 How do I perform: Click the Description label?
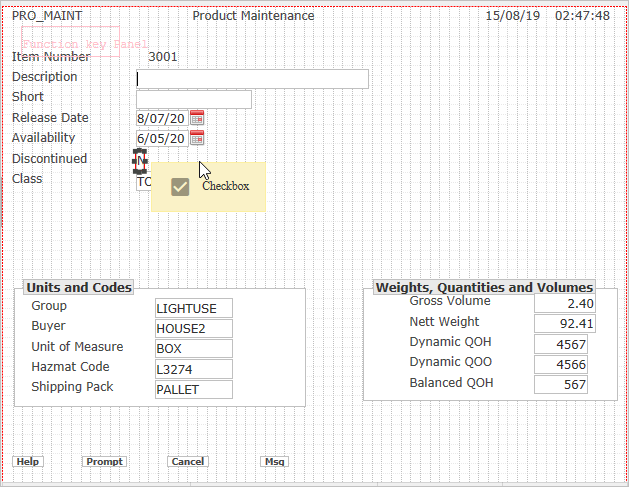[x=45, y=77]
